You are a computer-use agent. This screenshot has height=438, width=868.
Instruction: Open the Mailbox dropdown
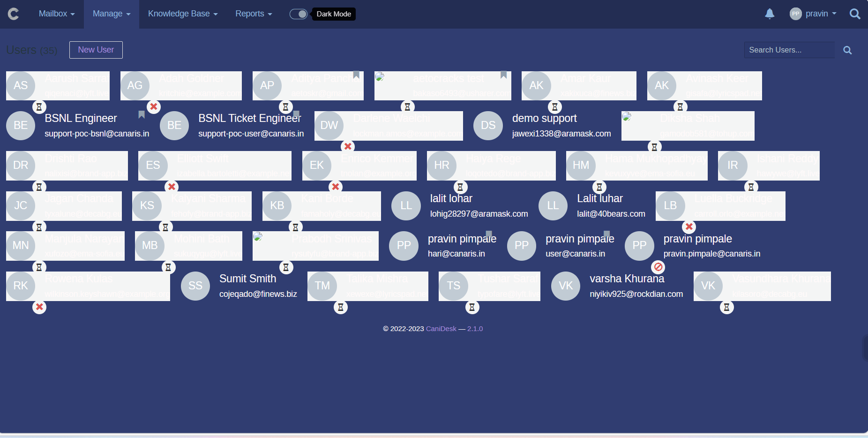click(x=56, y=14)
